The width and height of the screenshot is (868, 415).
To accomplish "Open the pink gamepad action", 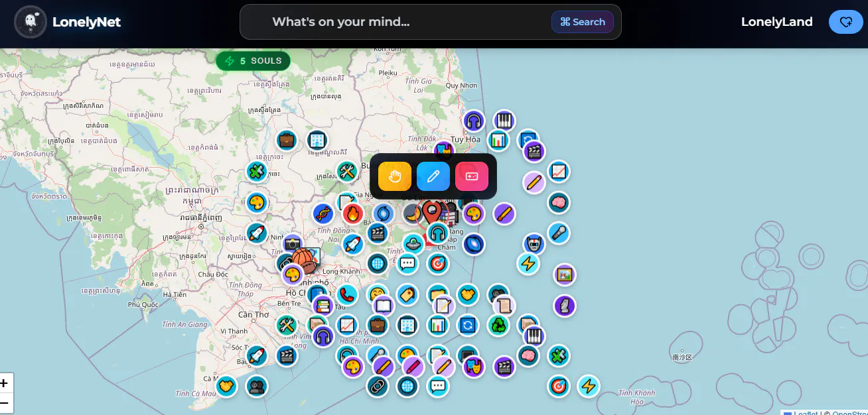I will coord(472,176).
